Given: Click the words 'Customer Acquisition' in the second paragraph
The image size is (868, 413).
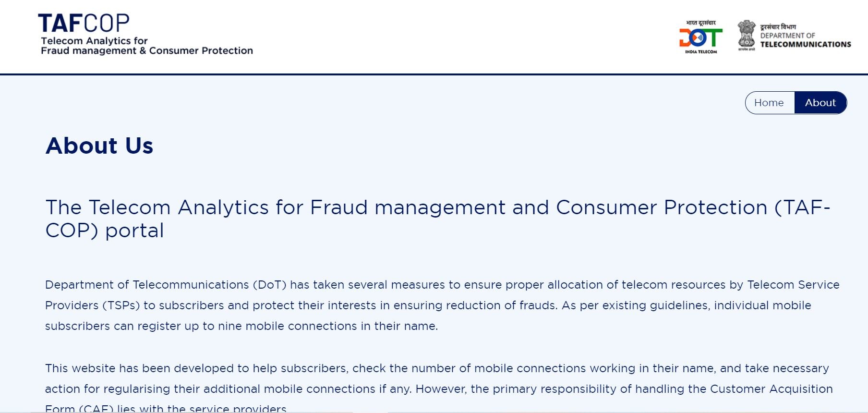Looking at the screenshot, I should tap(771, 389).
